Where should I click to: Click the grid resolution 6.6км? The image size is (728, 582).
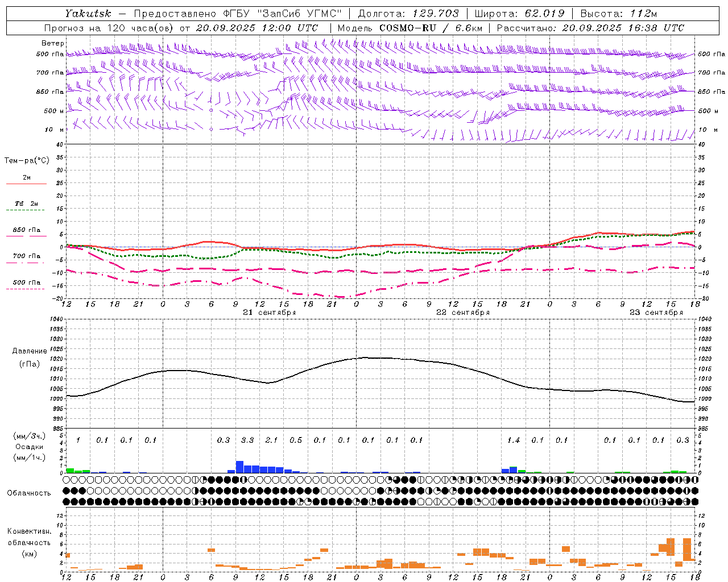[470, 28]
